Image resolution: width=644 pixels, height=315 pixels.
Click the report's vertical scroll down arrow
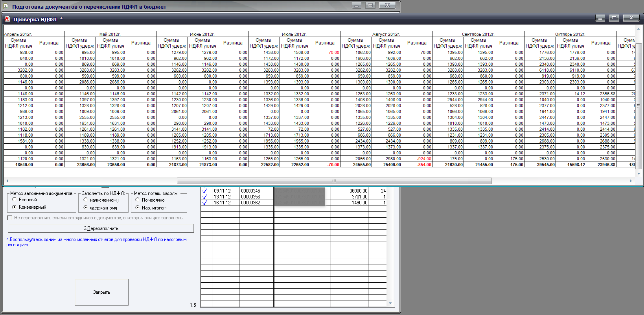tap(638, 173)
